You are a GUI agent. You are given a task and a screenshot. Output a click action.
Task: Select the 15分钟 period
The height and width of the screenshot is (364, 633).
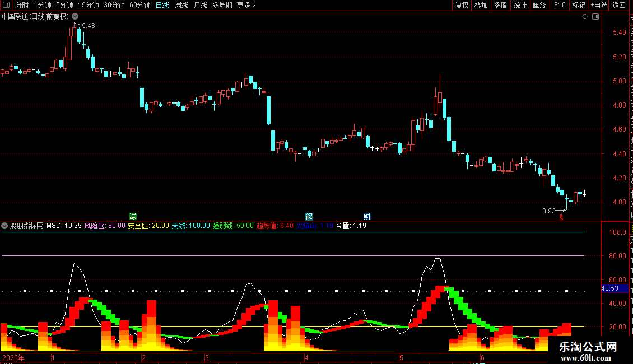[x=88, y=5]
